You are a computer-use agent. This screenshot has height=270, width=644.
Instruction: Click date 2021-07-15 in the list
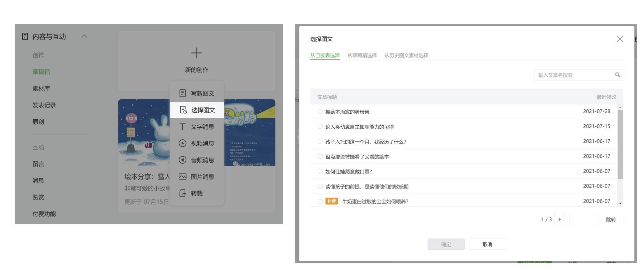[597, 126]
